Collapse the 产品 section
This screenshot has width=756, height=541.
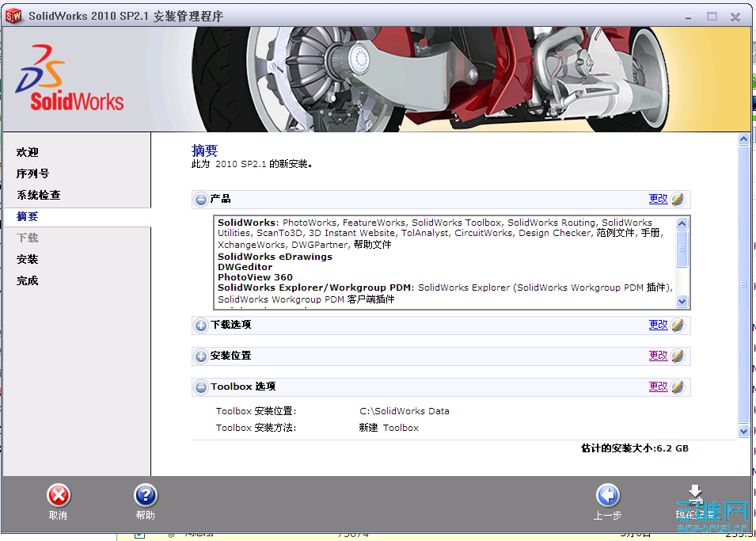point(201,199)
